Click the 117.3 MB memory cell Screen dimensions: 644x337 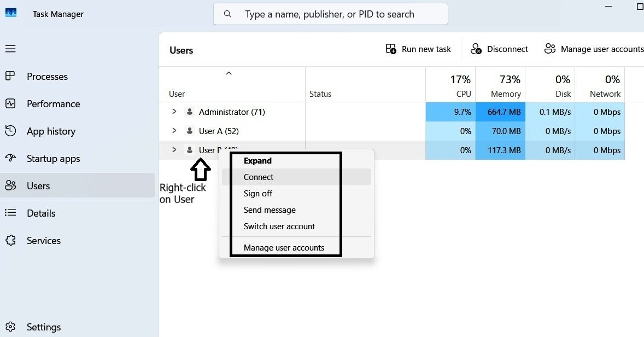tap(500, 150)
